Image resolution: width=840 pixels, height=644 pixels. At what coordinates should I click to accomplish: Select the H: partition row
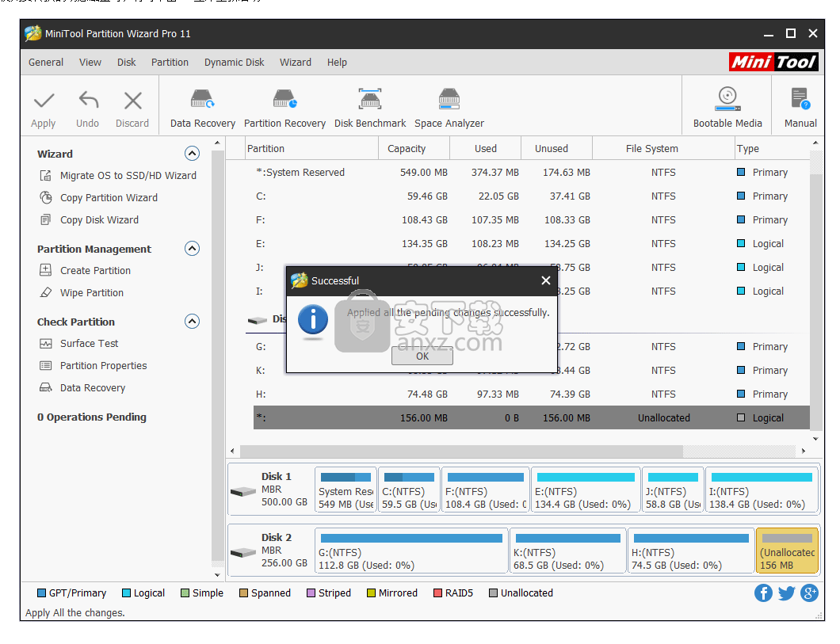click(x=532, y=394)
